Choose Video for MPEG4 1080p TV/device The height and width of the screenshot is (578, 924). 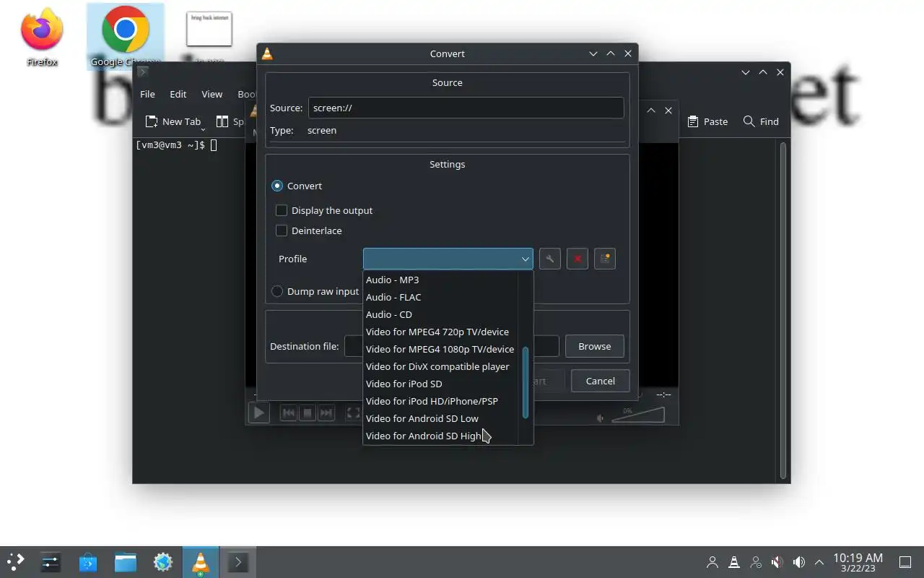click(441, 349)
